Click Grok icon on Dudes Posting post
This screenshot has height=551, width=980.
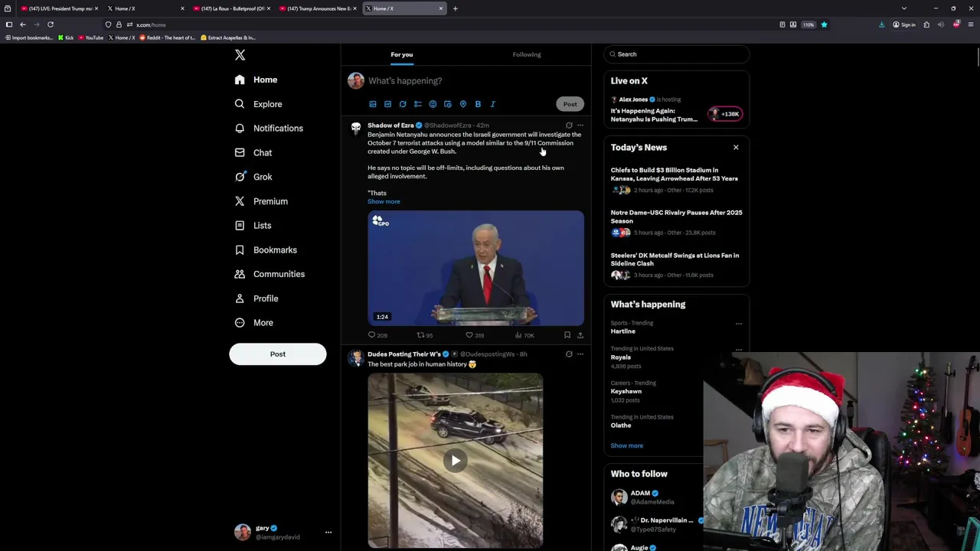pos(569,354)
